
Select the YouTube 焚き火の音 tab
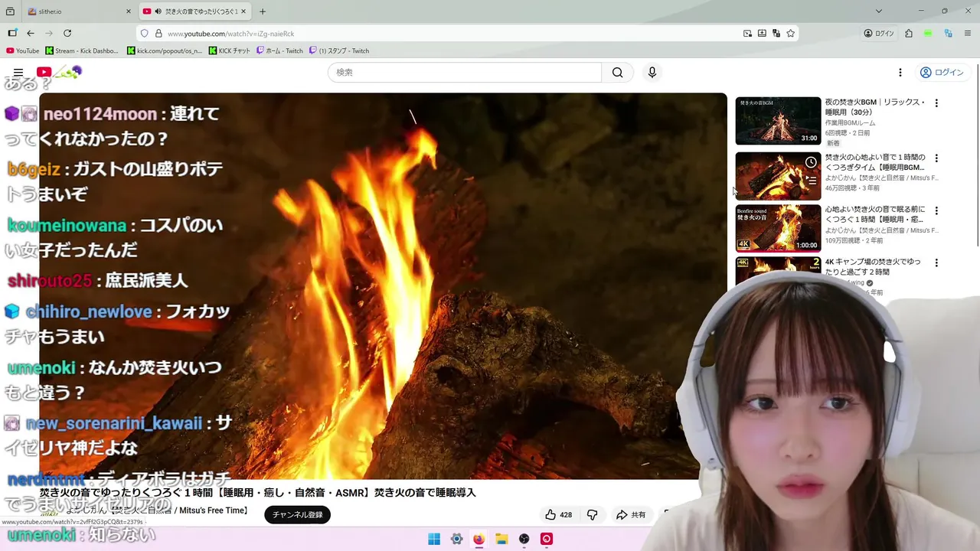coord(194,11)
